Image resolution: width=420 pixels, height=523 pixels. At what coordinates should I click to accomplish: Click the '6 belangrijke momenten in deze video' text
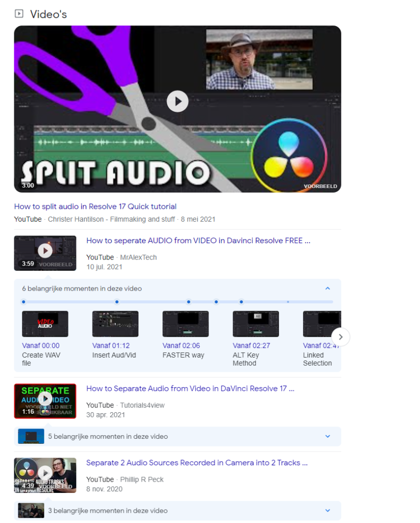(x=82, y=289)
